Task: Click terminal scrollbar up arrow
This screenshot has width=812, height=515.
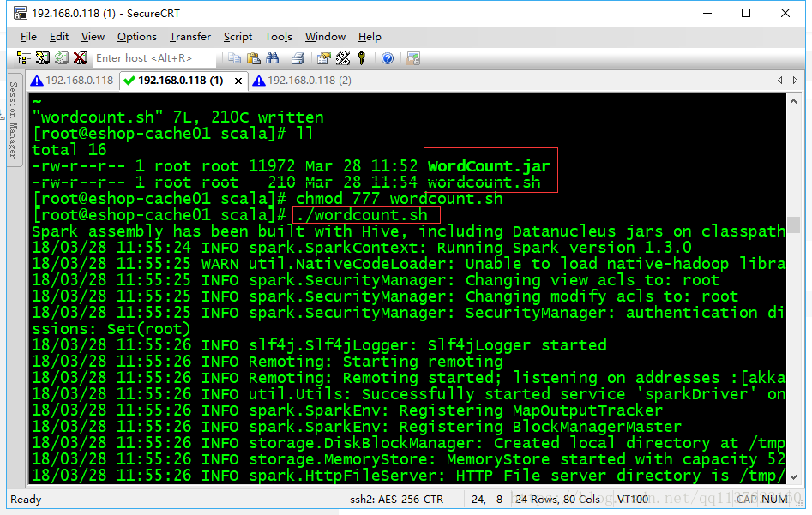Action: click(793, 102)
